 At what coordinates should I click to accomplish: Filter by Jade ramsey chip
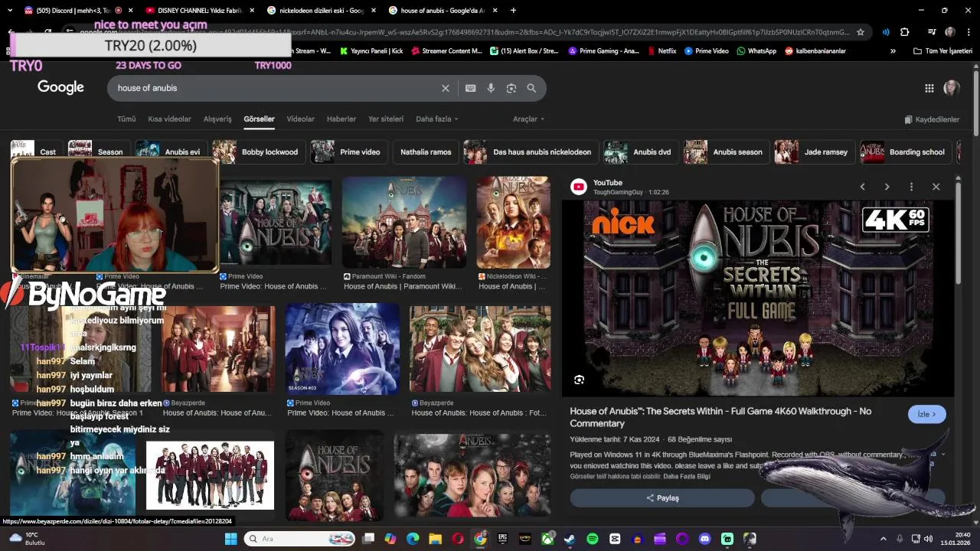pos(814,152)
